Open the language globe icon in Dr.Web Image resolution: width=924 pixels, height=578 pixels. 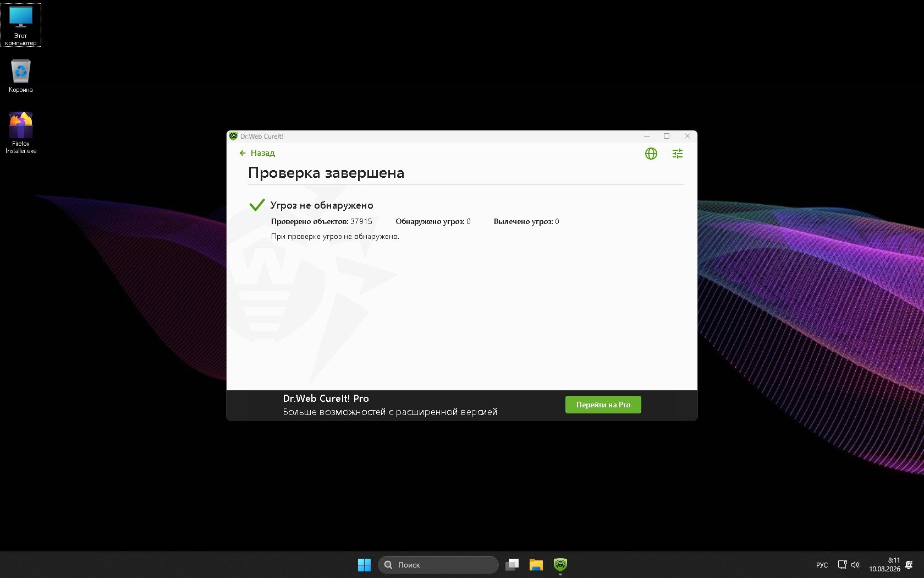point(651,154)
